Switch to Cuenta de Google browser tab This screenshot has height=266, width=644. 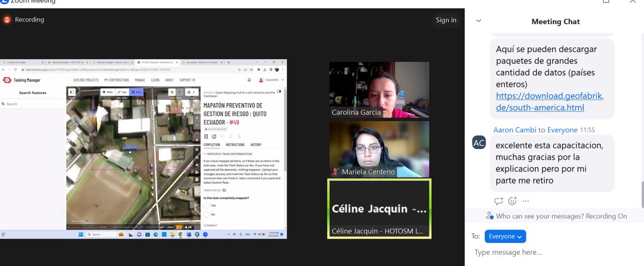point(23,62)
